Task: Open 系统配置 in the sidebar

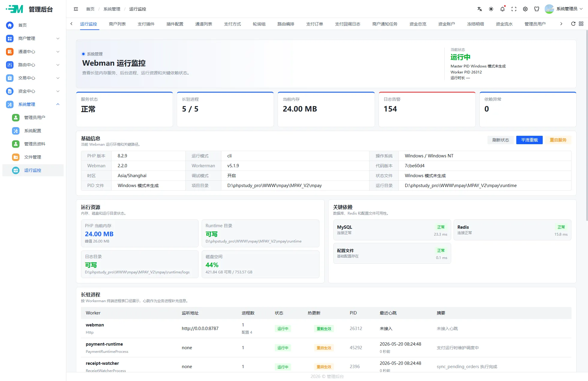Action: tap(33, 131)
